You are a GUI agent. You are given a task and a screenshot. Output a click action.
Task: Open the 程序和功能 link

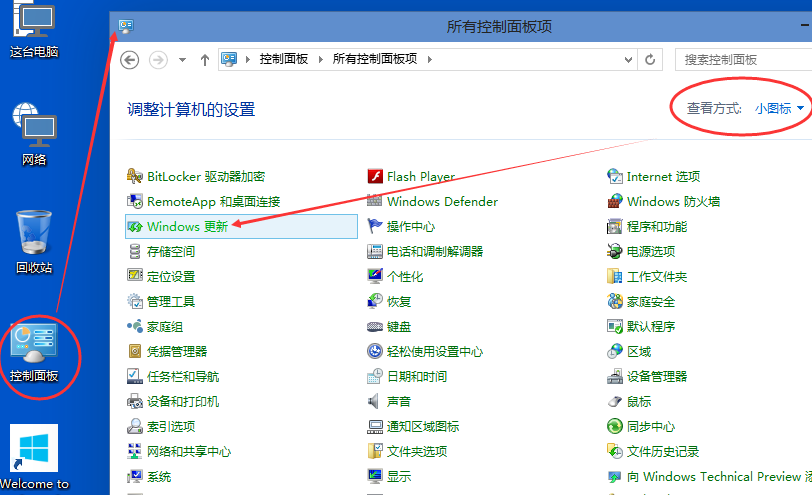pos(656,227)
